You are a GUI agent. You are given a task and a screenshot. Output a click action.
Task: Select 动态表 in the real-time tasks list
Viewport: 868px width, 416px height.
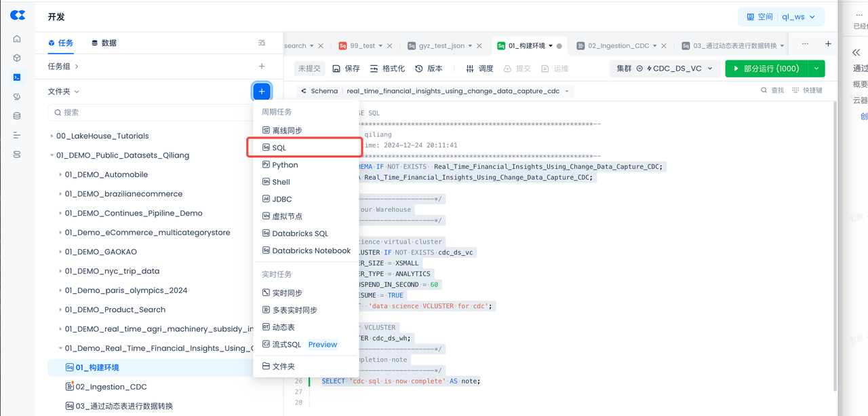[283, 327]
